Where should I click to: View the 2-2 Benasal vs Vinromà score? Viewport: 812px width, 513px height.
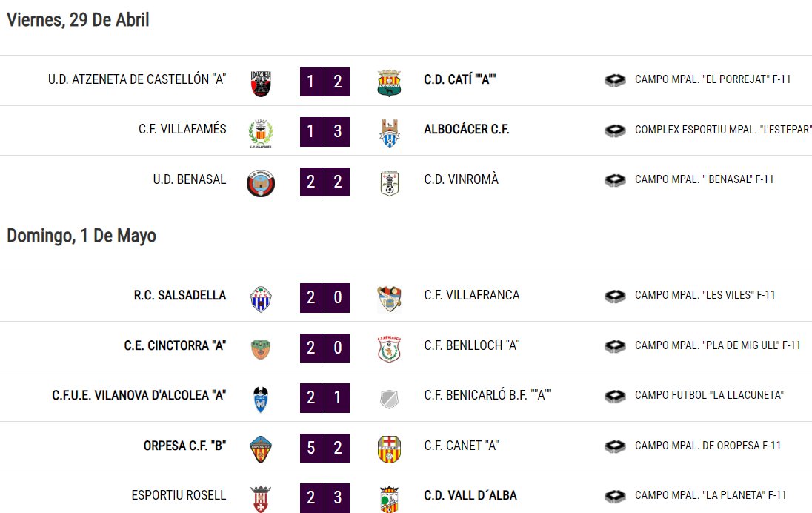tap(325, 182)
